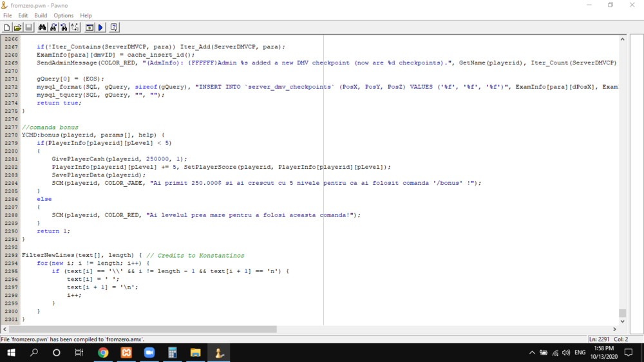Open the help question mark icon
Viewport: 644px width, 362px height.
[x=114, y=28]
